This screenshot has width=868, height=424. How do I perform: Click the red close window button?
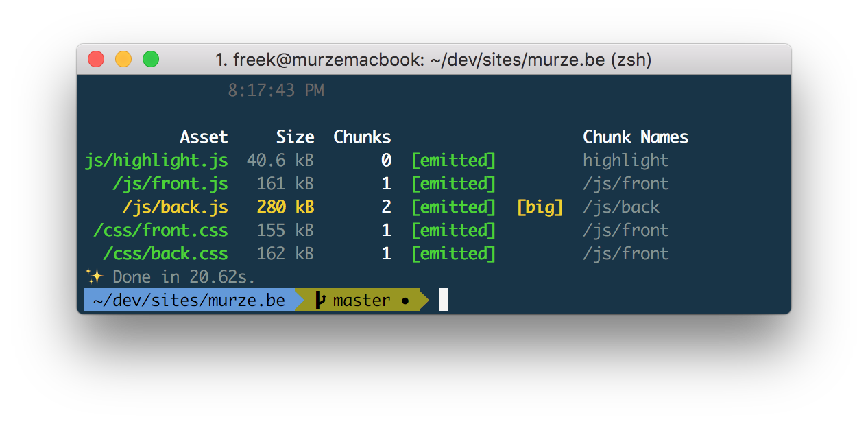[x=96, y=60]
